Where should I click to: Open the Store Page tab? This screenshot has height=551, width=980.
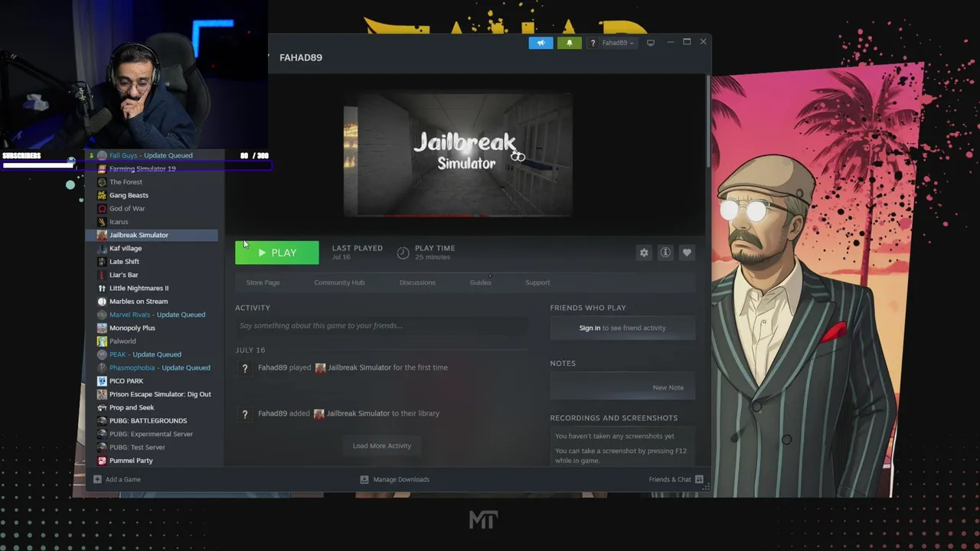[263, 282]
